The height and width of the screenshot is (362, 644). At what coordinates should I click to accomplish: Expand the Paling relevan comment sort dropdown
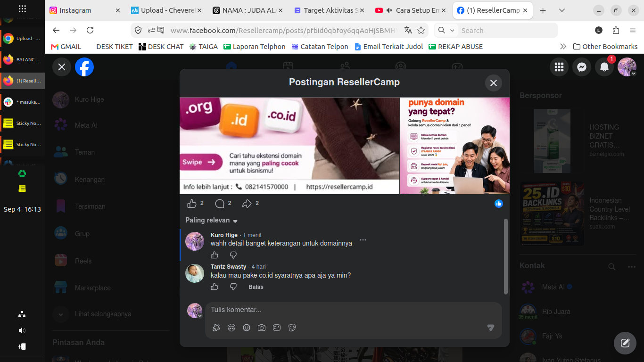coord(212,220)
